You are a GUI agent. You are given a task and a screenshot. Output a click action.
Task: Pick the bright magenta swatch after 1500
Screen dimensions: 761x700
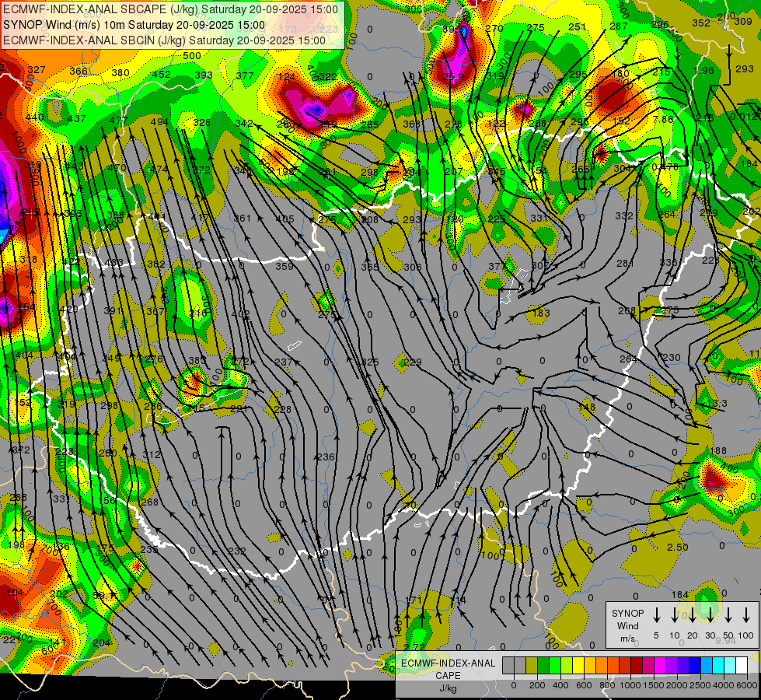coord(660,665)
